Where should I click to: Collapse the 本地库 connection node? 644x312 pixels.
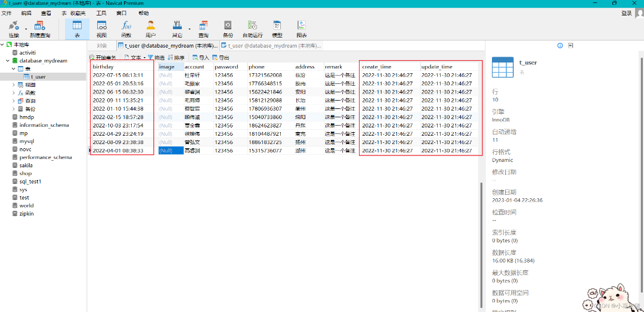2,44
